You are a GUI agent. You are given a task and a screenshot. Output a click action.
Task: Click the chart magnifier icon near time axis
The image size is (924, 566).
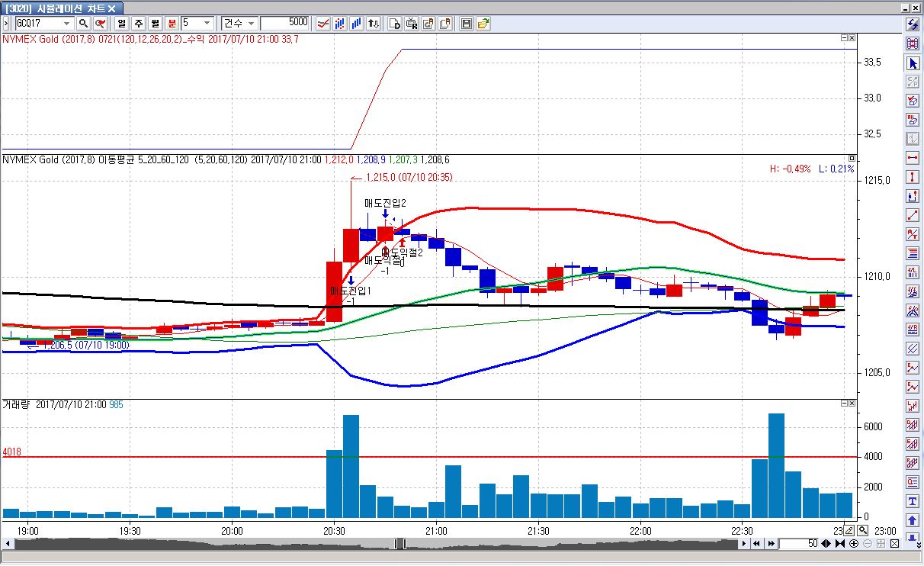[x=862, y=530]
